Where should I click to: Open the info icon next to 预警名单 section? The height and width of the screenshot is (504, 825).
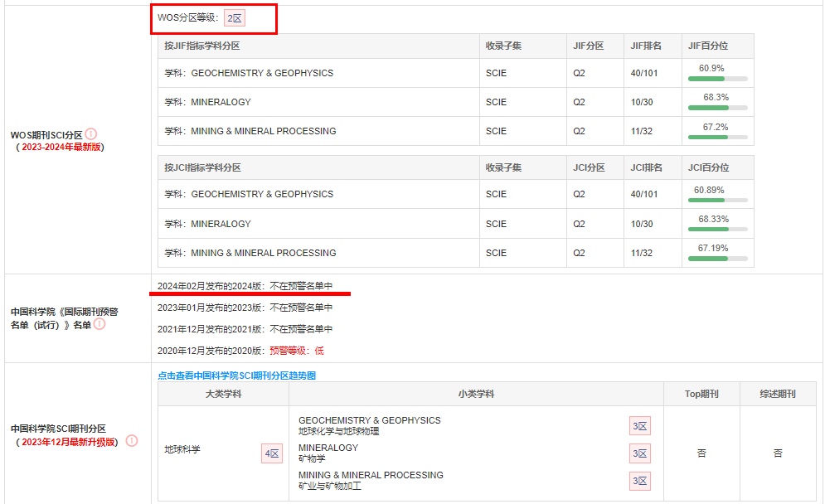(x=99, y=325)
